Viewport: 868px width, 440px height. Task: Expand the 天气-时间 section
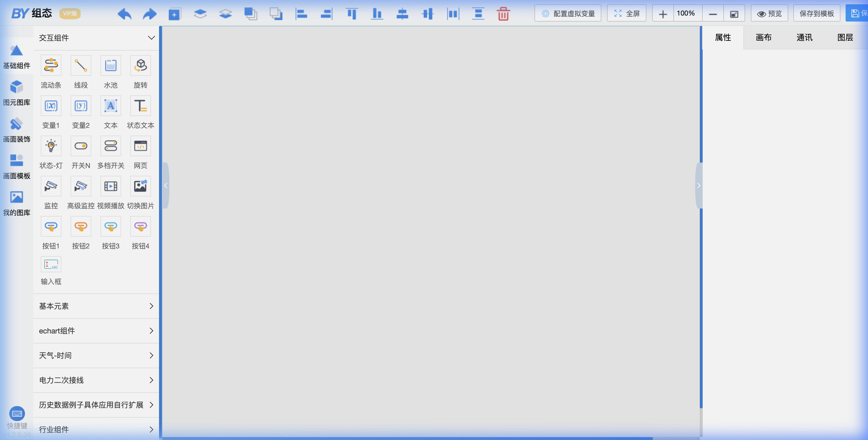pyautogui.click(x=96, y=355)
